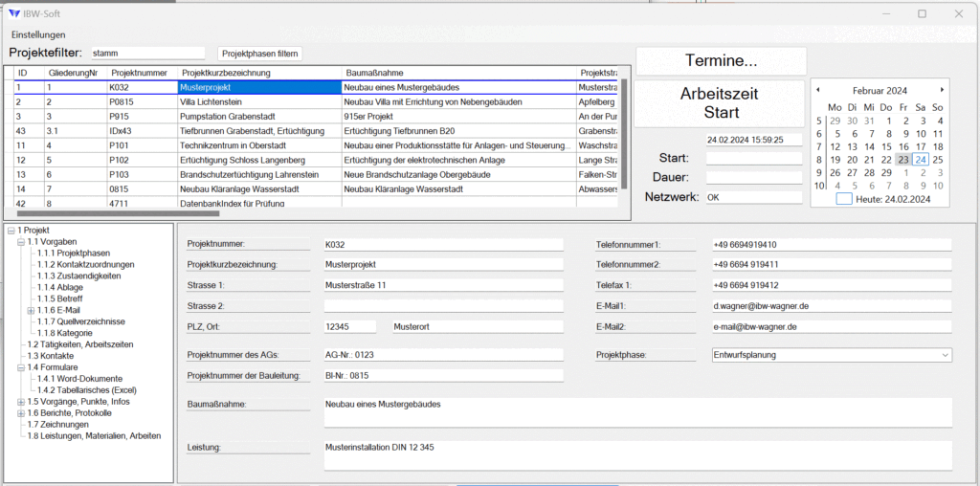Edit the Ort field Musterort
Image resolution: width=980 pixels, height=486 pixels.
tap(478, 326)
